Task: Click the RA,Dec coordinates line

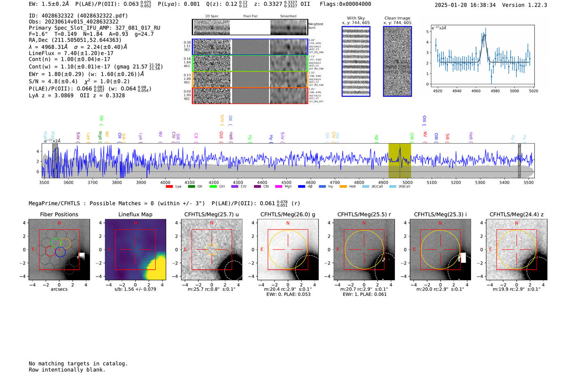Action: pos(75,40)
